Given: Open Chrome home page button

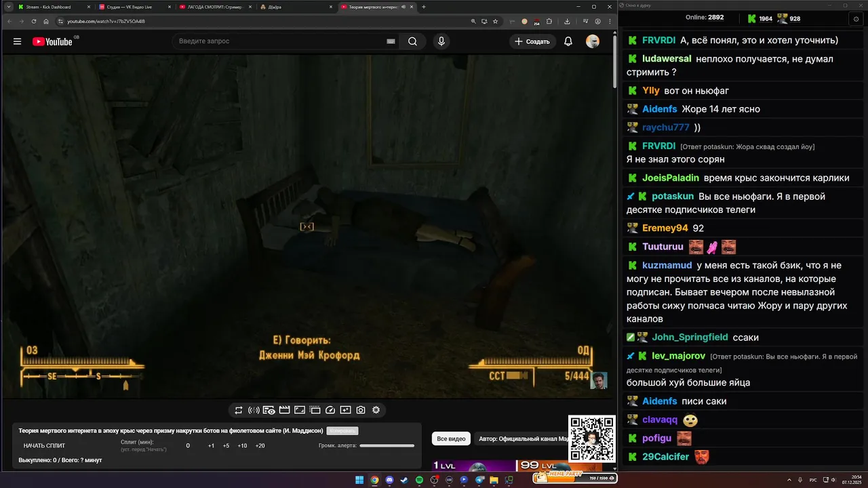Looking at the screenshot, I should tap(46, 21).
